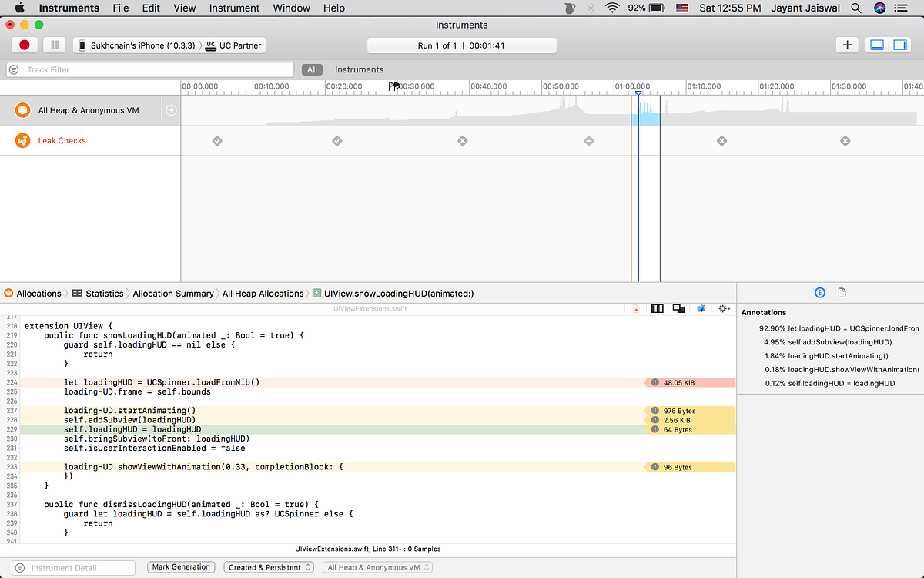Open the All Heap & Anonymous VM dropdown

(377, 566)
